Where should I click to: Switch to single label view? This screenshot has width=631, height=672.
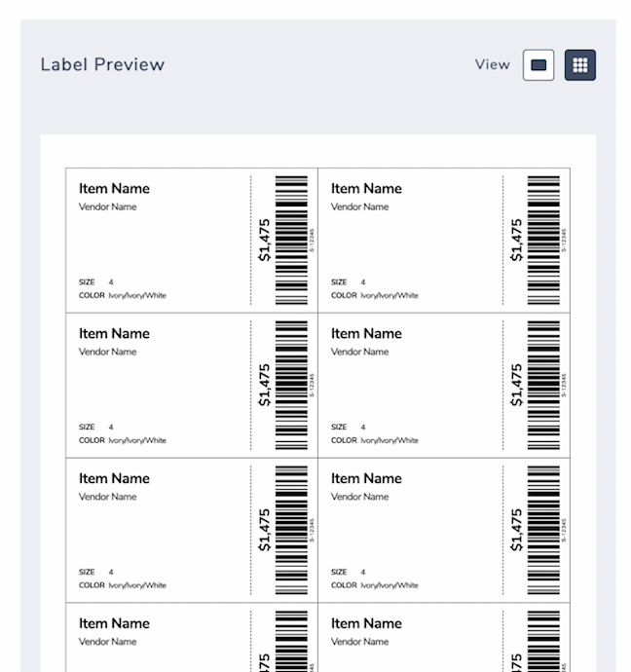click(x=538, y=65)
